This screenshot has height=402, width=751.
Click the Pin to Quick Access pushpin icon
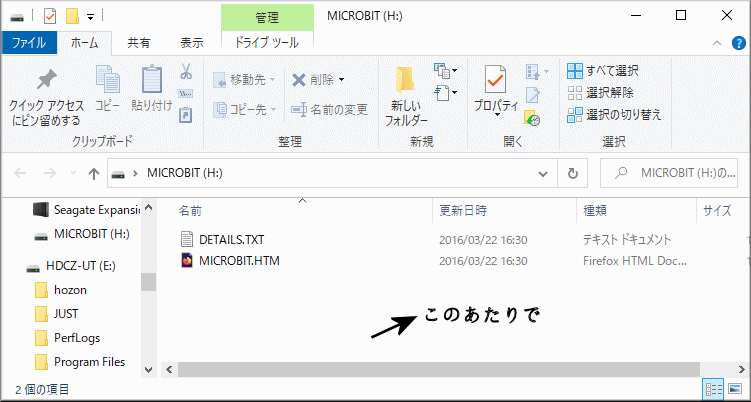46,80
